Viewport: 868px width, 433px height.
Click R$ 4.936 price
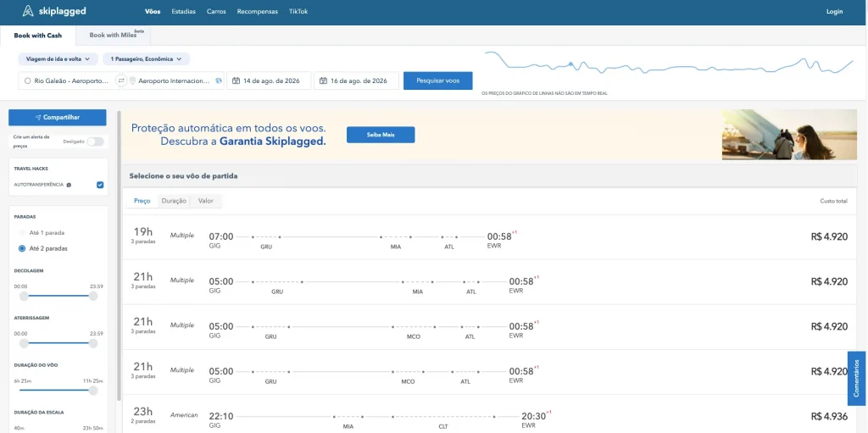coord(829,416)
